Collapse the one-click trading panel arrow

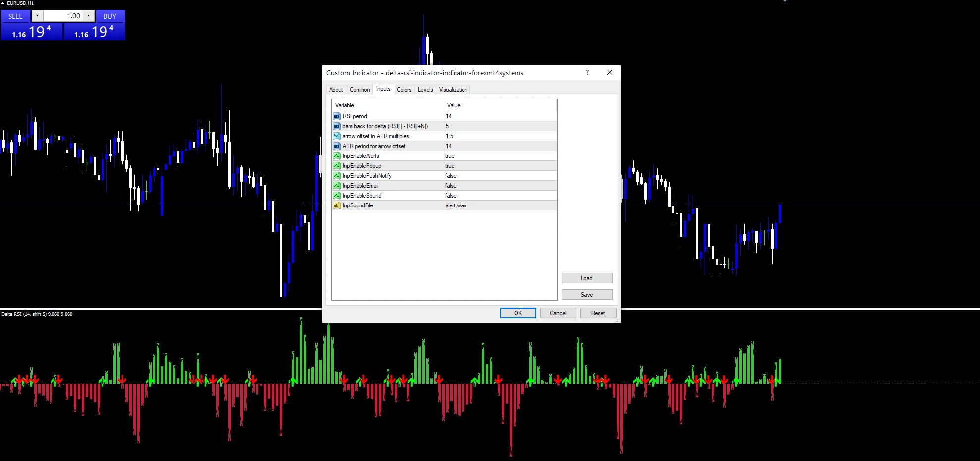click(3, 3)
